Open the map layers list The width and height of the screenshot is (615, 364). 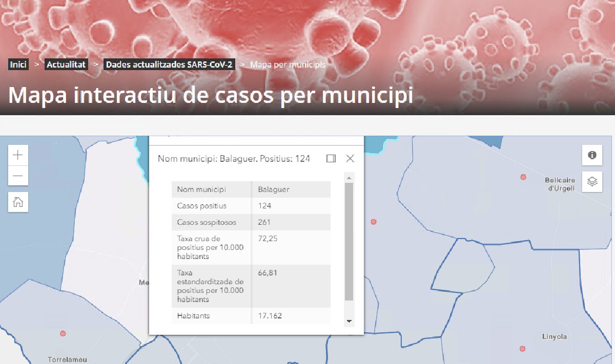(x=592, y=182)
